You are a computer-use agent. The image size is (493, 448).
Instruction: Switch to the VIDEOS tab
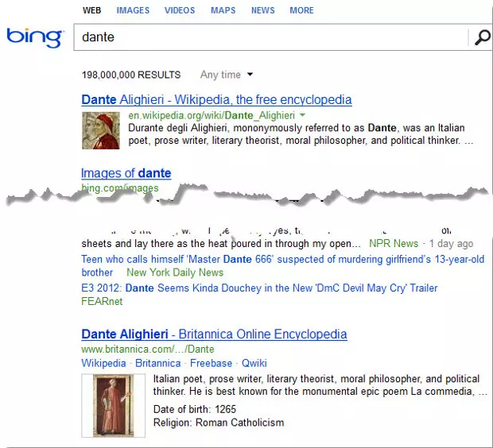click(180, 10)
